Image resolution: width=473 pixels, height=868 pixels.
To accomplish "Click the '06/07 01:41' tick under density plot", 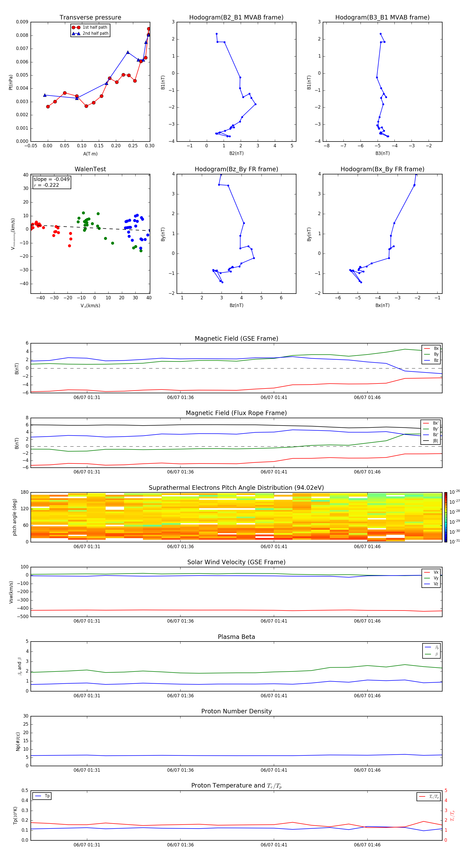I will pyautogui.click(x=274, y=770).
